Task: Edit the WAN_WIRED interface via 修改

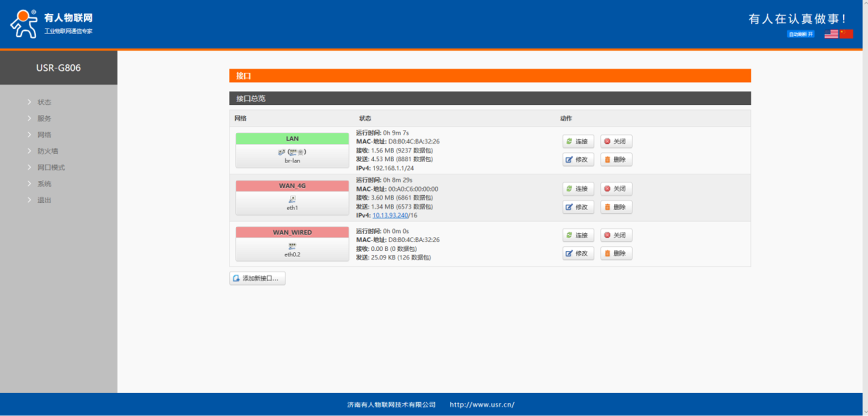Action: [x=578, y=254]
